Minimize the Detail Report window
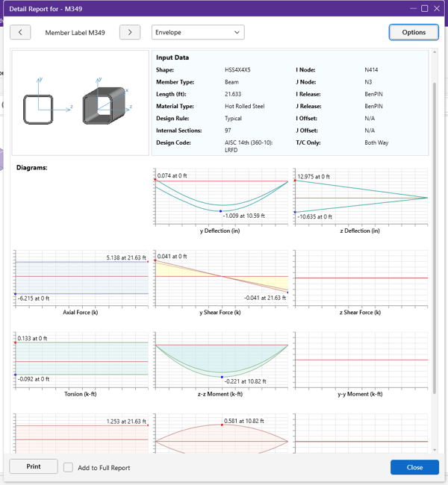Screen dimensions: 448x485 click(413, 9)
